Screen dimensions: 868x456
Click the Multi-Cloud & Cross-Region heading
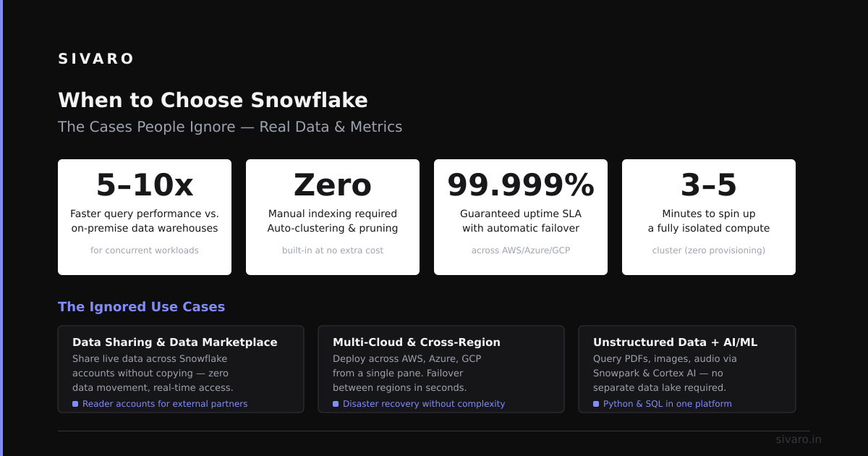click(x=417, y=342)
